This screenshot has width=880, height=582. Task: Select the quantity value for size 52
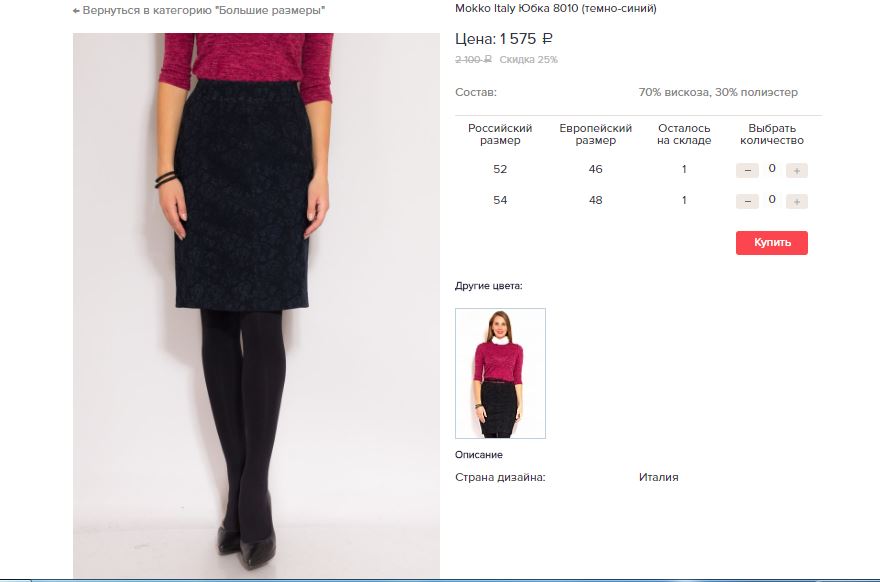point(772,168)
